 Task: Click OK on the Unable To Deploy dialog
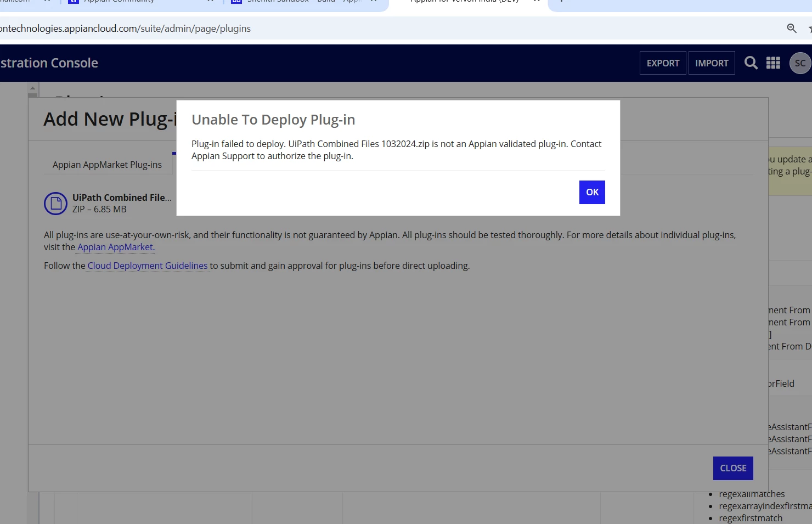(592, 192)
